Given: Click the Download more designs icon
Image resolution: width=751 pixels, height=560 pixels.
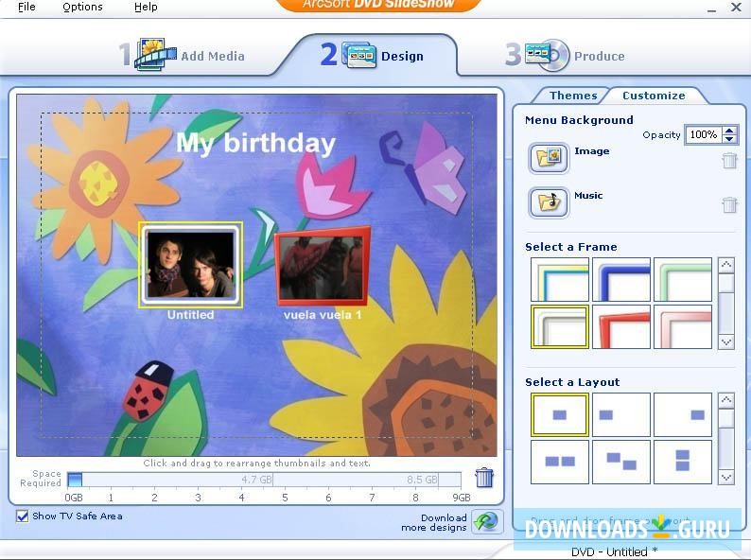Looking at the screenshot, I should tap(487, 521).
